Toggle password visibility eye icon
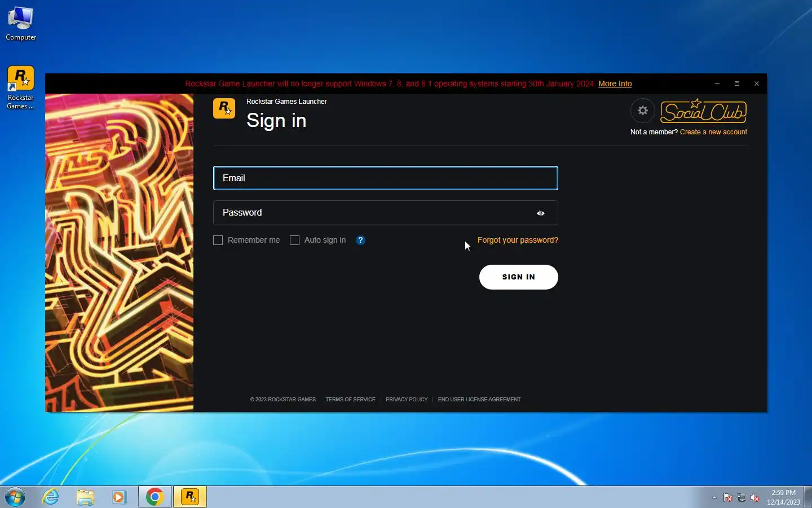Screen dimensions: 812x508 tap(540, 213)
